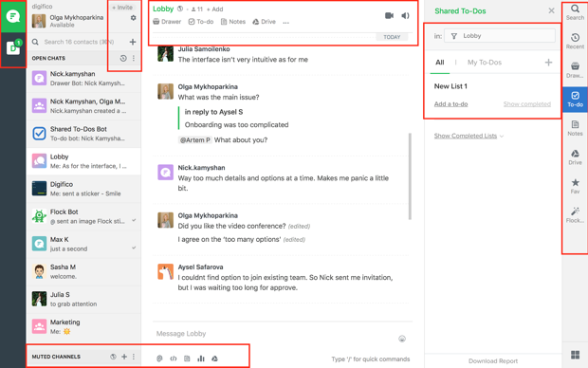This screenshot has height=368, width=588.
Task: Switch to the D team icon
Action: click(x=13, y=48)
